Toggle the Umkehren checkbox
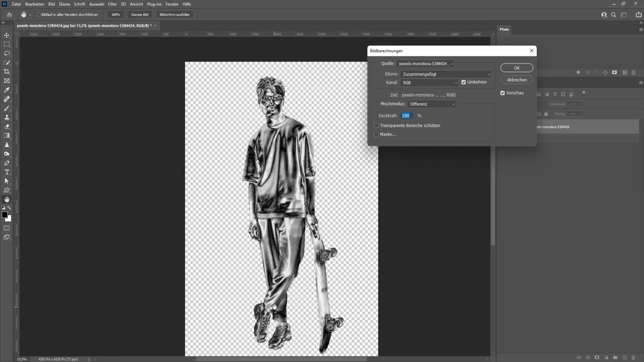644x362 pixels. click(x=464, y=82)
